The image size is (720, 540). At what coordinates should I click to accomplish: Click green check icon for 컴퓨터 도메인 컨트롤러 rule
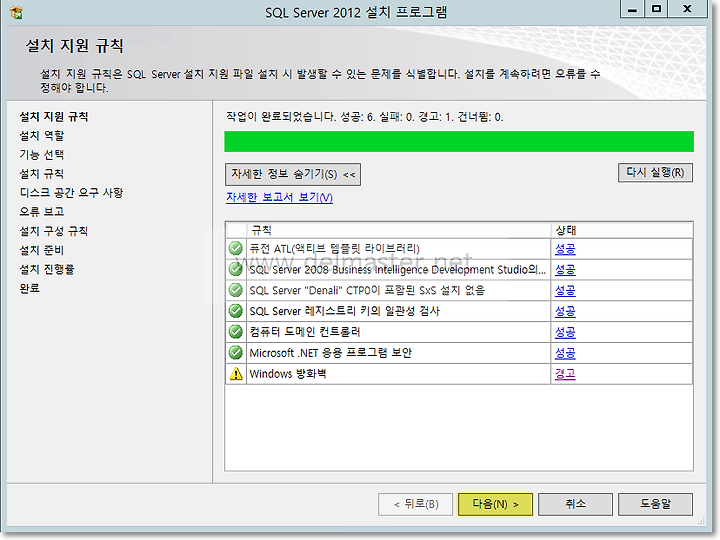pos(236,332)
